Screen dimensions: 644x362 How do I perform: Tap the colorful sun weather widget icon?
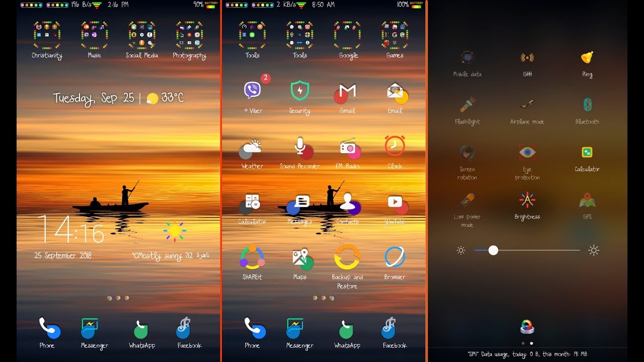pos(175,231)
